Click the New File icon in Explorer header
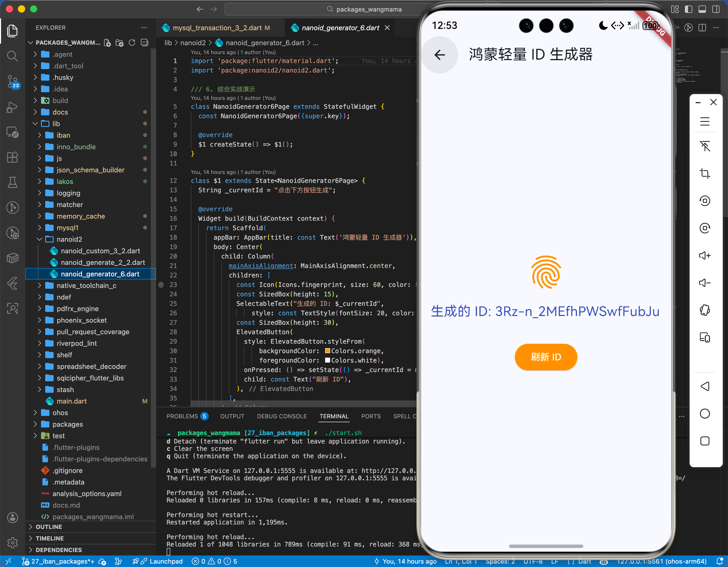Viewport: 728px width, 567px height. click(107, 43)
